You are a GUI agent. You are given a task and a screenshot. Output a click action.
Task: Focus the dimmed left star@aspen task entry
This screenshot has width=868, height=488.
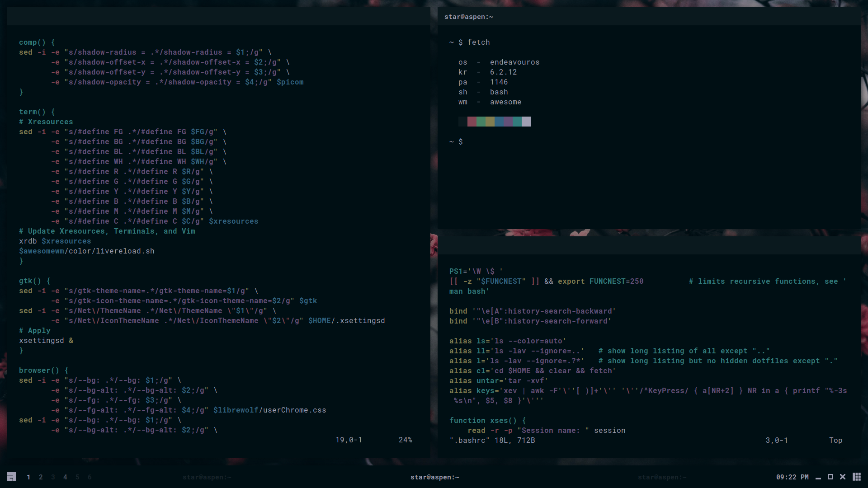[207, 477]
